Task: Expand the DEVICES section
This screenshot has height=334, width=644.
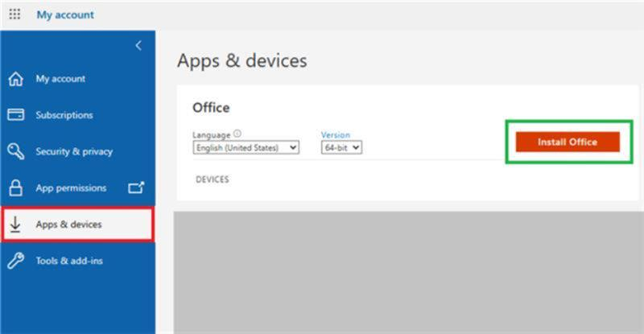Action: pyautogui.click(x=213, y=179)
